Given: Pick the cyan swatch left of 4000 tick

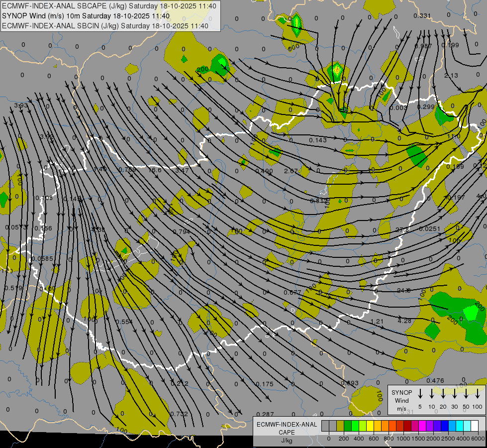Looking at the screenshot, I should [x=460, y=426].
